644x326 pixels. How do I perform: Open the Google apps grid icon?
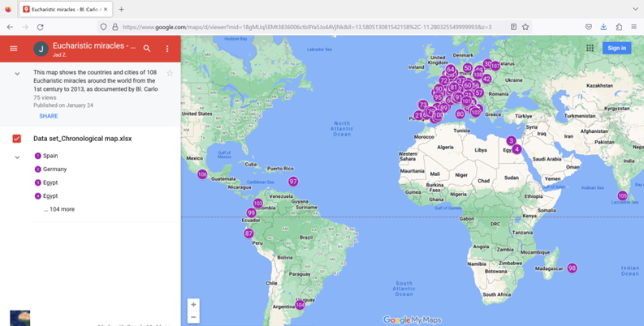click(590, 48)
